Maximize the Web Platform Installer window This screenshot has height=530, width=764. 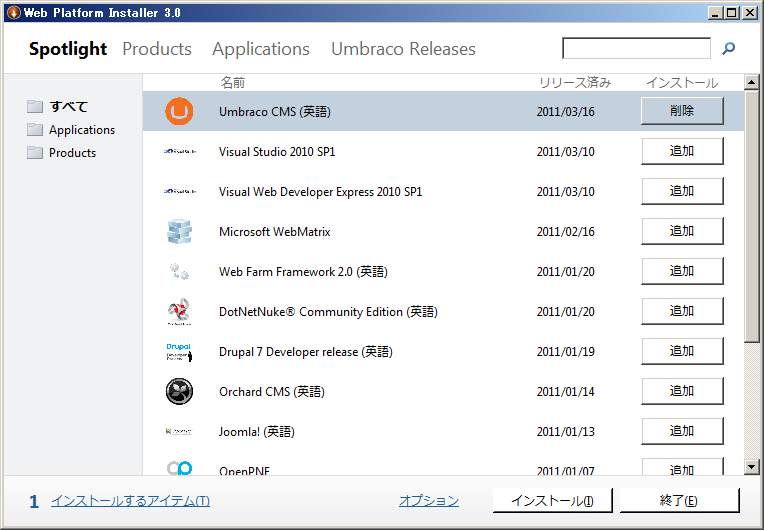[x=731, y=13]
